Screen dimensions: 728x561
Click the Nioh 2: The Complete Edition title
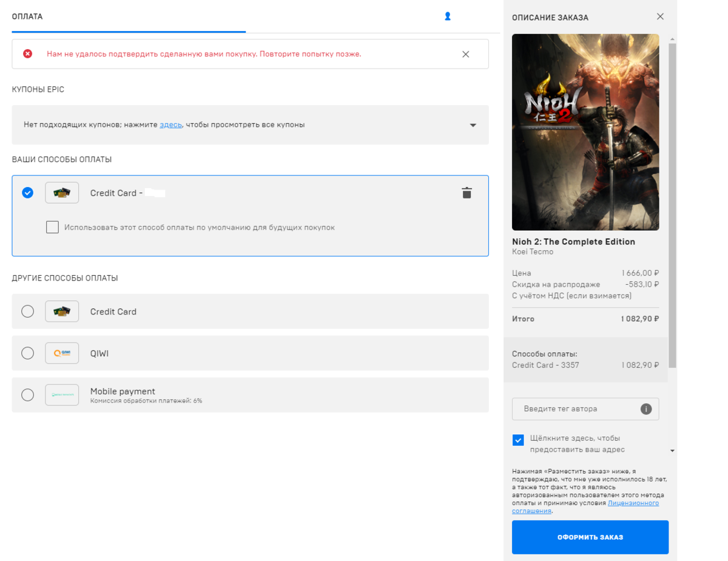point(573,242)
